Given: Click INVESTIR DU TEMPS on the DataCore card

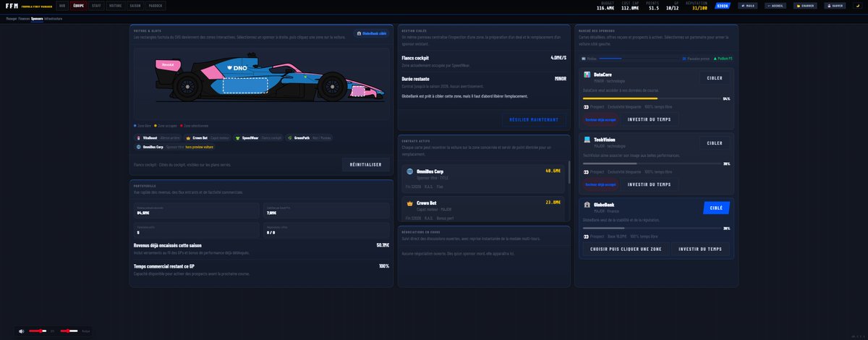Looking at the screenshot, I should click(649, 119).
